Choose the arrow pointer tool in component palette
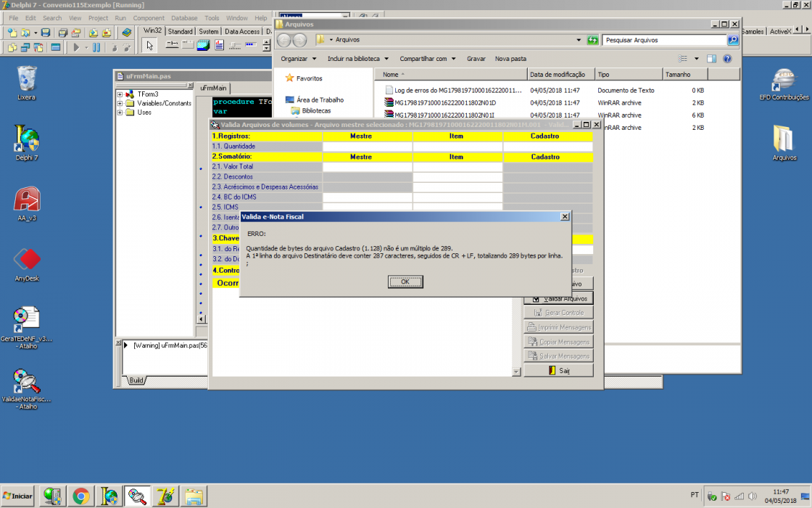 point(149,46)
